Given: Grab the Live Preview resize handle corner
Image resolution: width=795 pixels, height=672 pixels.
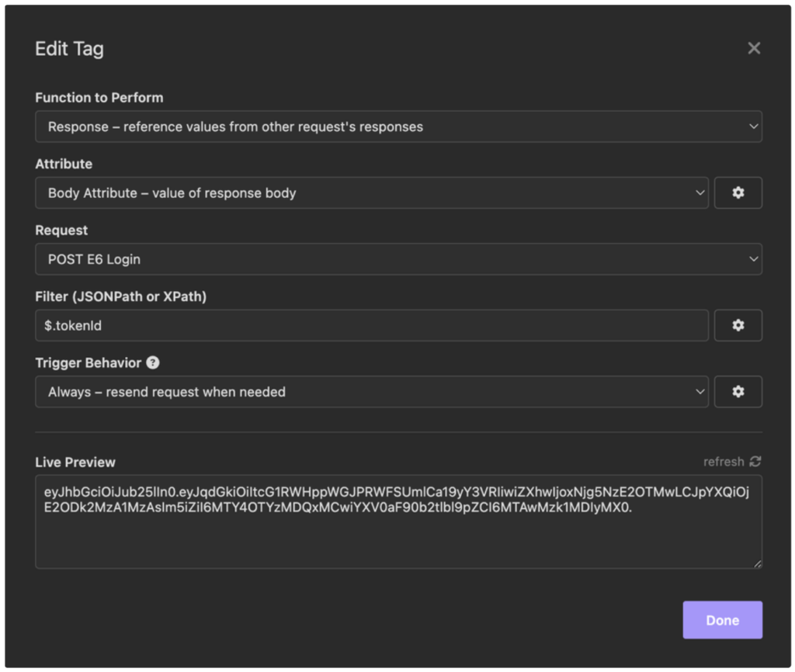Looking at the screenshot, I should click(x=757, y=563).
